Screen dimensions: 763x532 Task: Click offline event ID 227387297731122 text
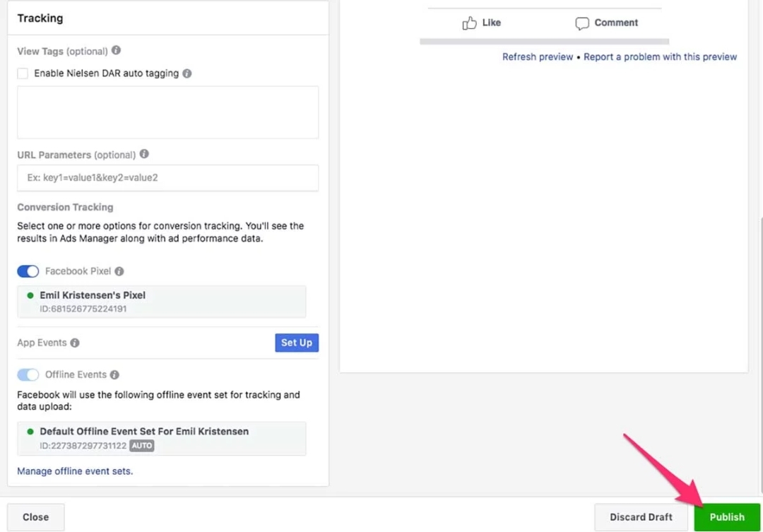tap(83, 445)
